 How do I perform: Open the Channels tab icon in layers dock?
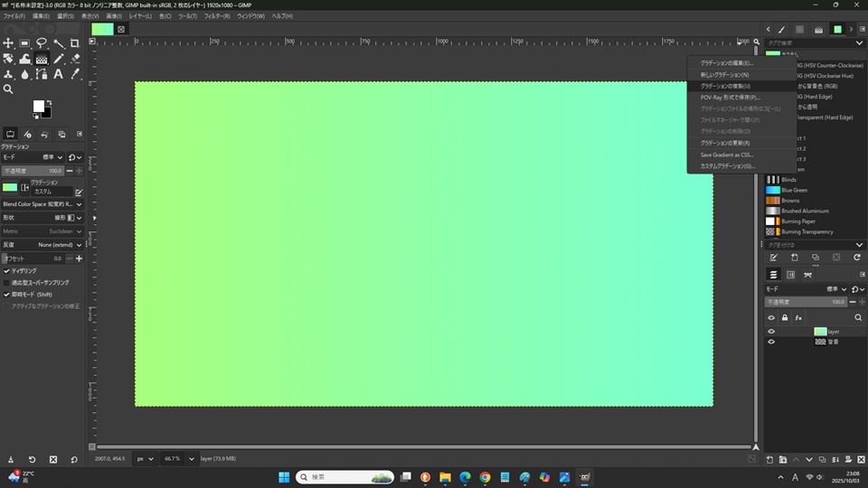click(791, 275)
